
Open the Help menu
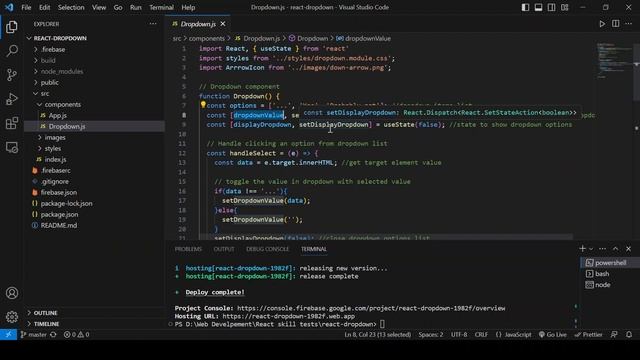tap(188, 7)
